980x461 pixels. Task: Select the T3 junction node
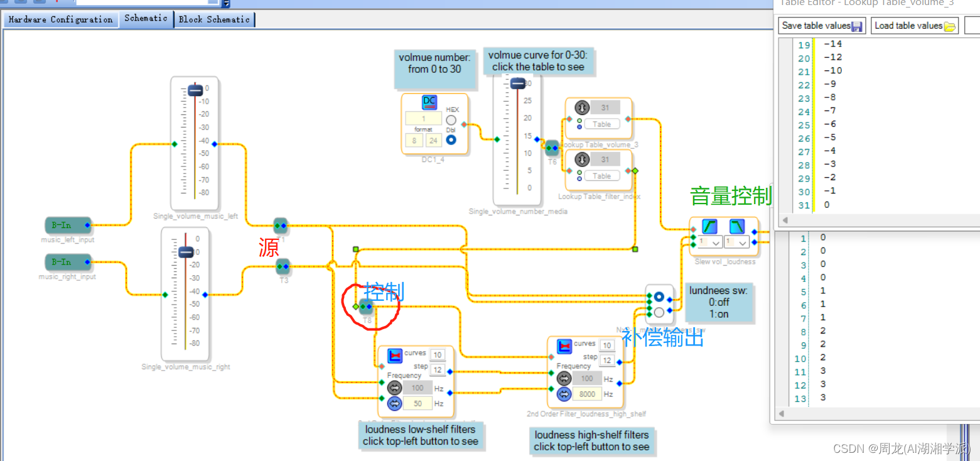pyautogui.click(x=283, y=267)
